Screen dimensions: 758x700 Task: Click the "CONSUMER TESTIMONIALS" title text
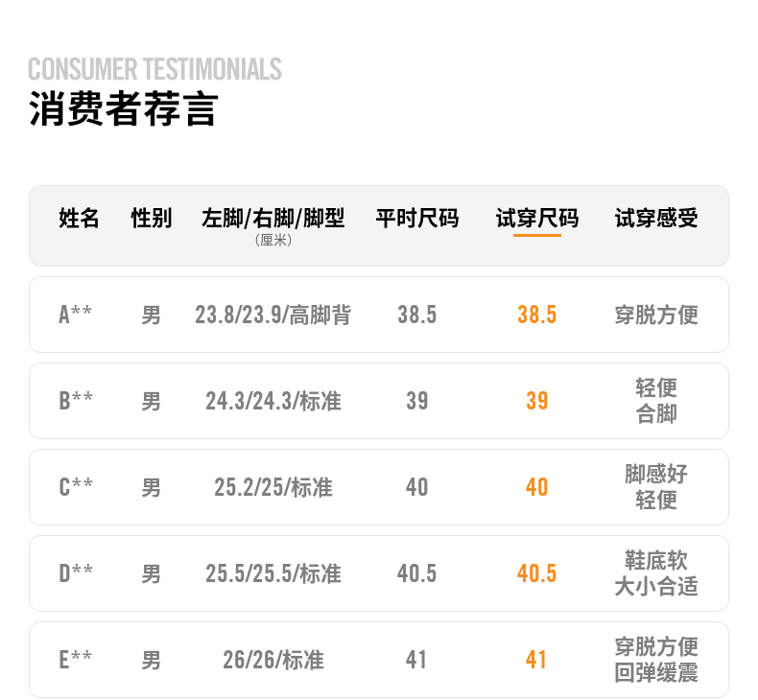(x=154, y=69)
